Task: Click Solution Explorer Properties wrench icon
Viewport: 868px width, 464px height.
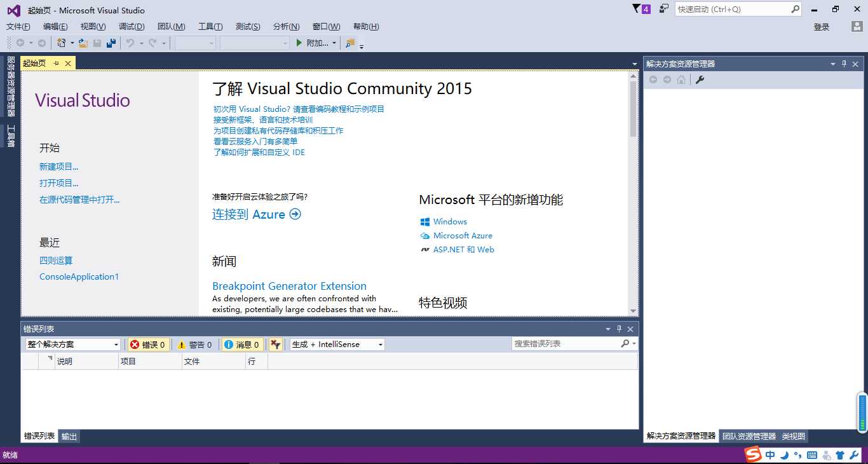Action: tap(700, 79)
